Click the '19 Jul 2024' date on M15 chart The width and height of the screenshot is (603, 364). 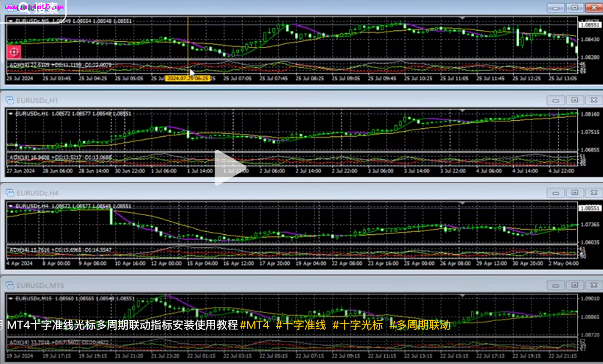pyautogui.click(x=20, y=356)
